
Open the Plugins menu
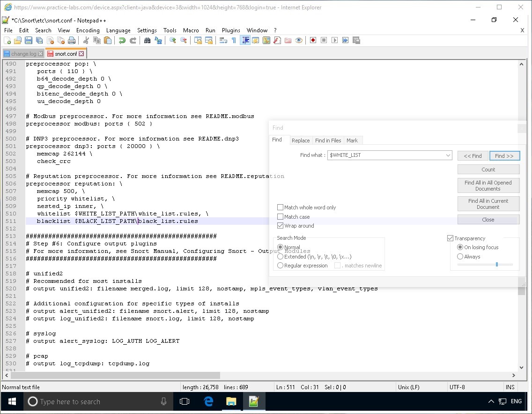click(x=231, y=30)
